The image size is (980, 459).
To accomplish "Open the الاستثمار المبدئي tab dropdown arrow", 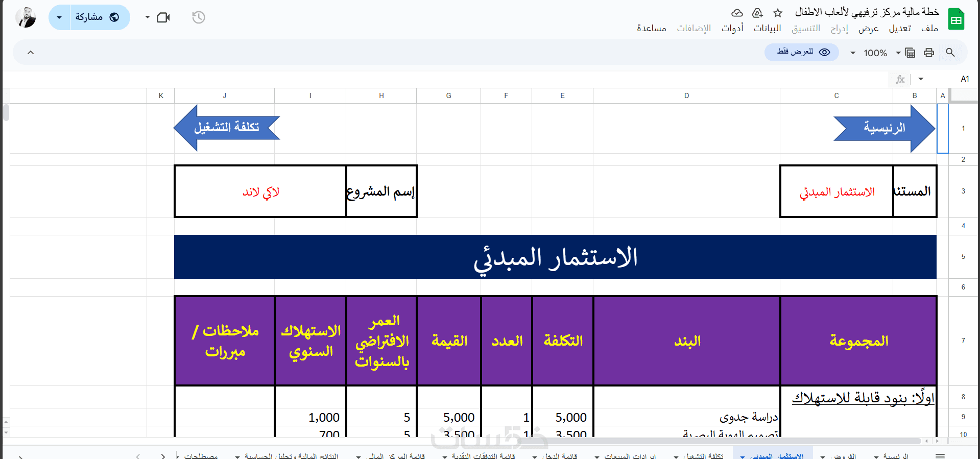I will click(743, 456).
